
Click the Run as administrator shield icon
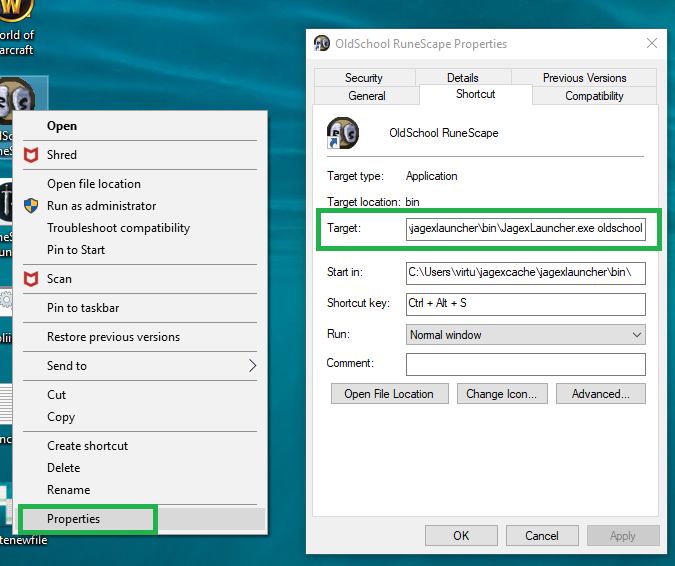(x=31, y=206)
